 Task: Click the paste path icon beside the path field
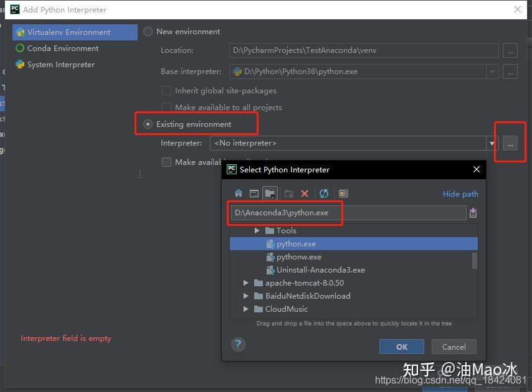[473, 213]
